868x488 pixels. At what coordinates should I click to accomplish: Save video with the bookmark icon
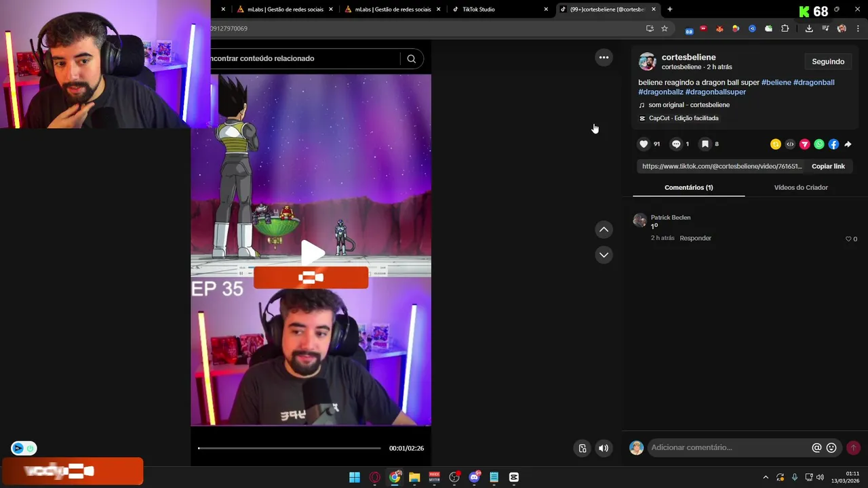[705, 144]
